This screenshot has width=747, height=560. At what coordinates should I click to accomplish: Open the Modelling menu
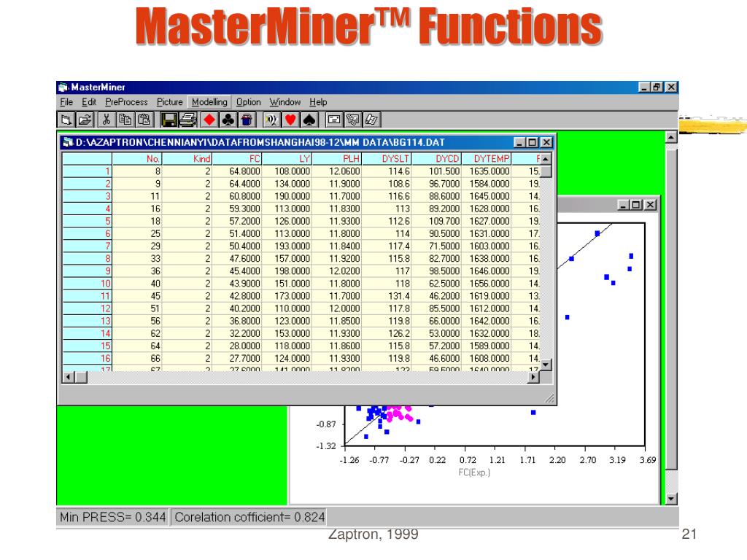(x=209, y=102)
